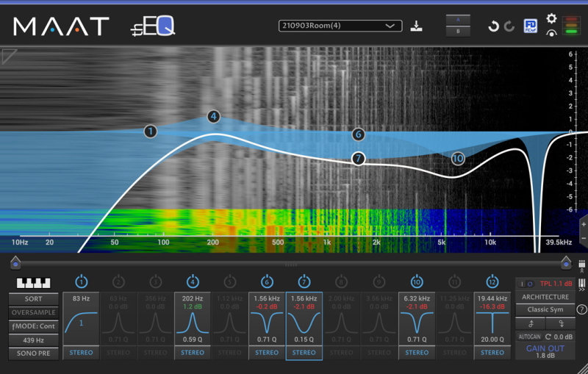
Task: Click the blue FiDef icon
Action: point(530,26)
